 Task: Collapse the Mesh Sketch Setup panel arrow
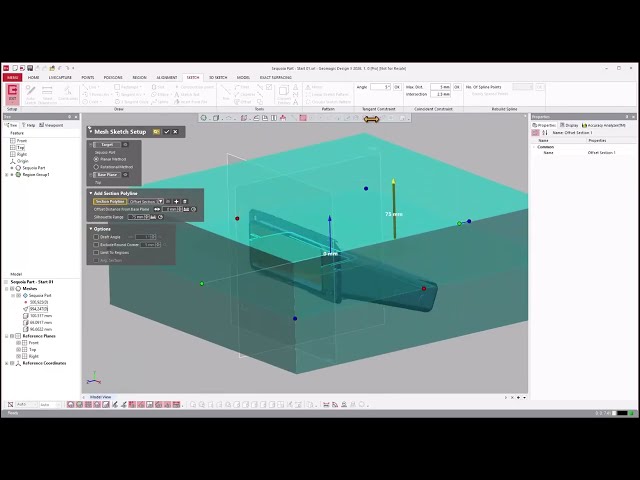(x=90, y=131)
